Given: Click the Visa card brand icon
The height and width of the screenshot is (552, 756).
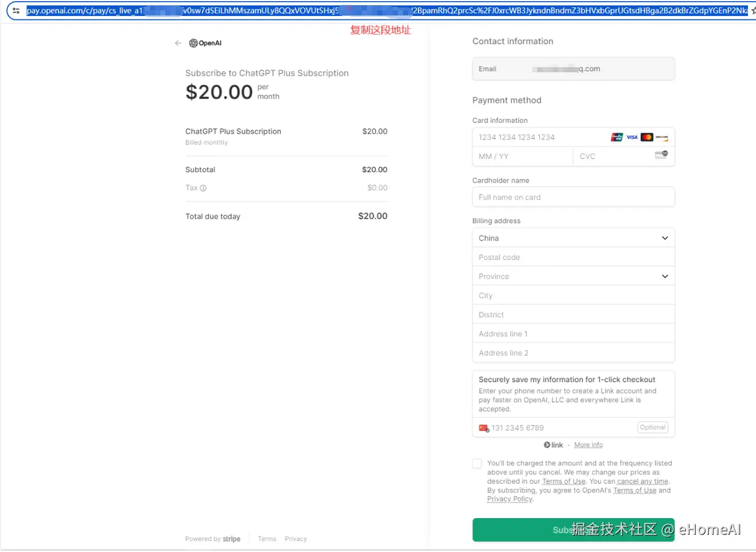Looking at the screenshot, I should [632, 137].
